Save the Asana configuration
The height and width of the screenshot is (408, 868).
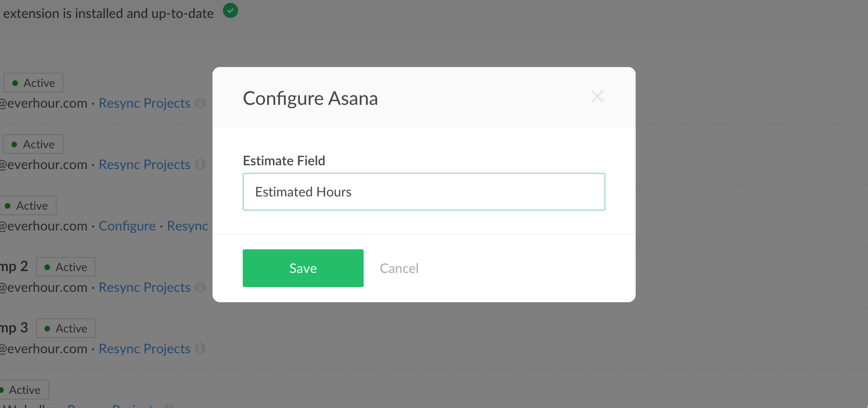pos(303,268)
